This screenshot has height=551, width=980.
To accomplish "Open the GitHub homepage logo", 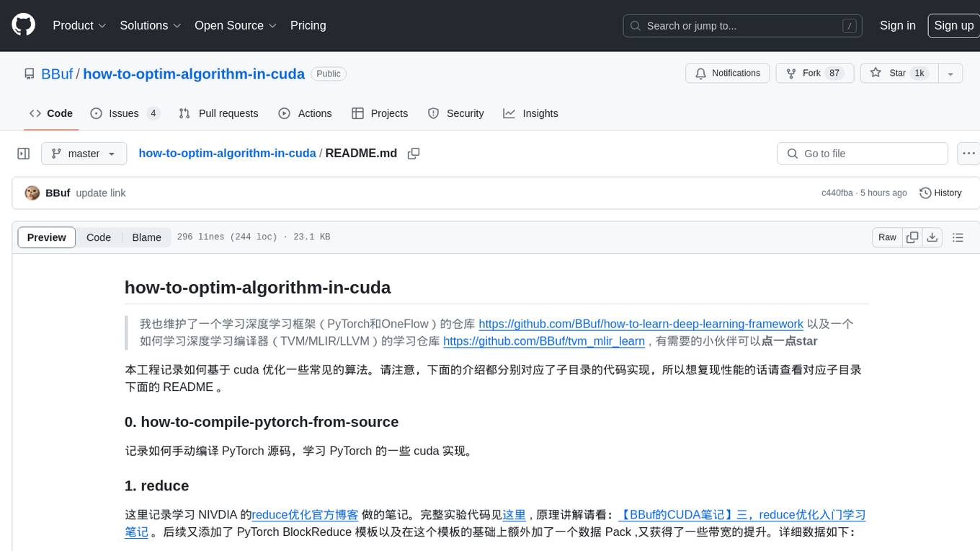I will [23, 25].
